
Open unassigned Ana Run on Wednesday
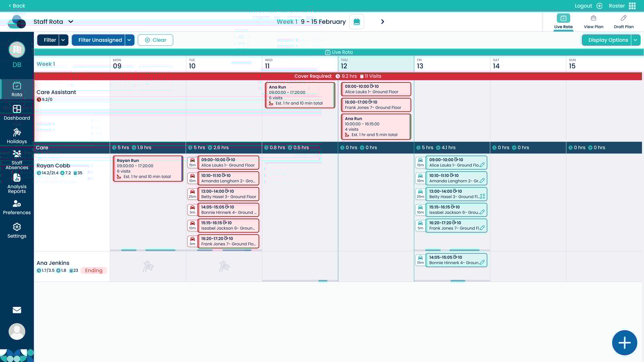click(x=300, y=95)
